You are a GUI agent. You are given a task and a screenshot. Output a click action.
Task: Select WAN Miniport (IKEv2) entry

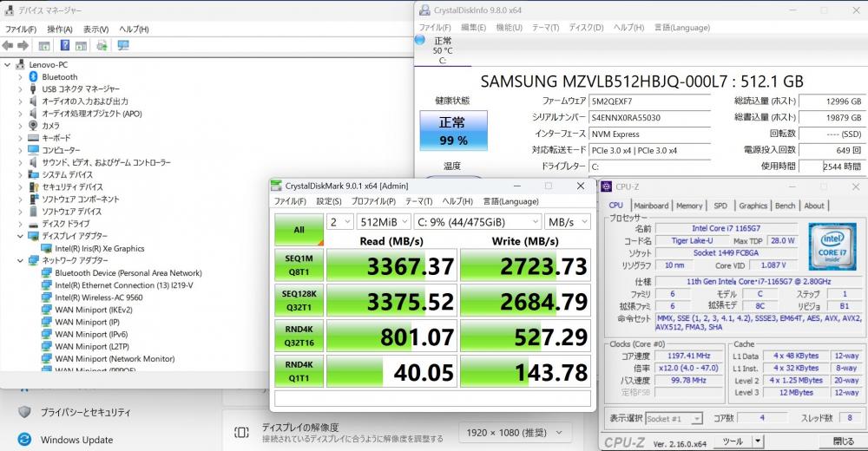pyautogui.click(x=94, y=310)
